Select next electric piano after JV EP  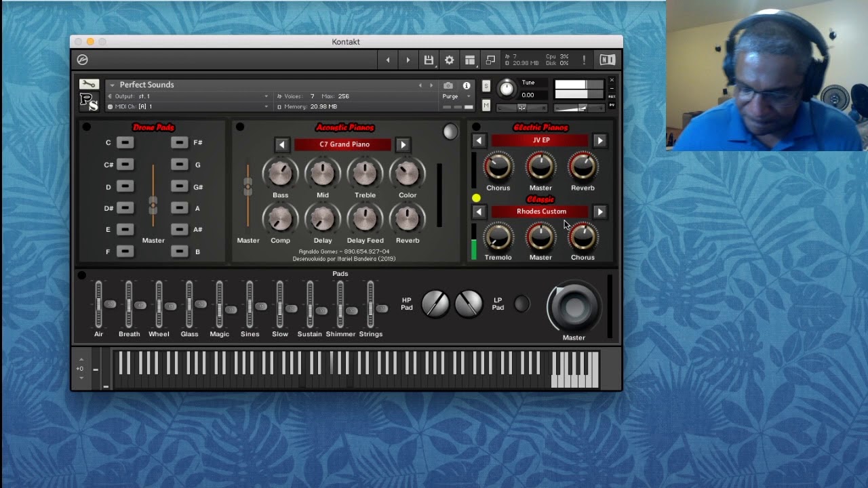click(599, 140)
